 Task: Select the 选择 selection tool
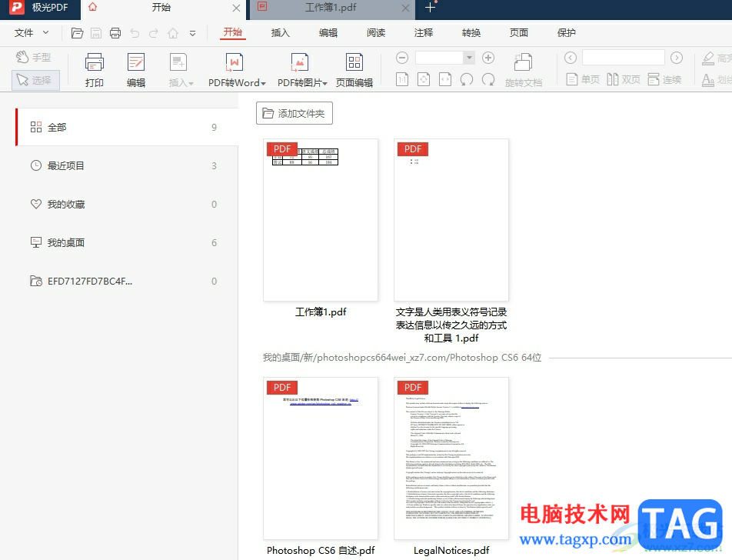tap(35, 80)
